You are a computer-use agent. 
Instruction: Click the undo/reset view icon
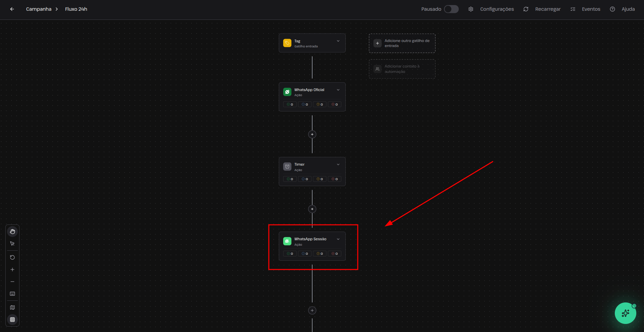click(12, 257)
